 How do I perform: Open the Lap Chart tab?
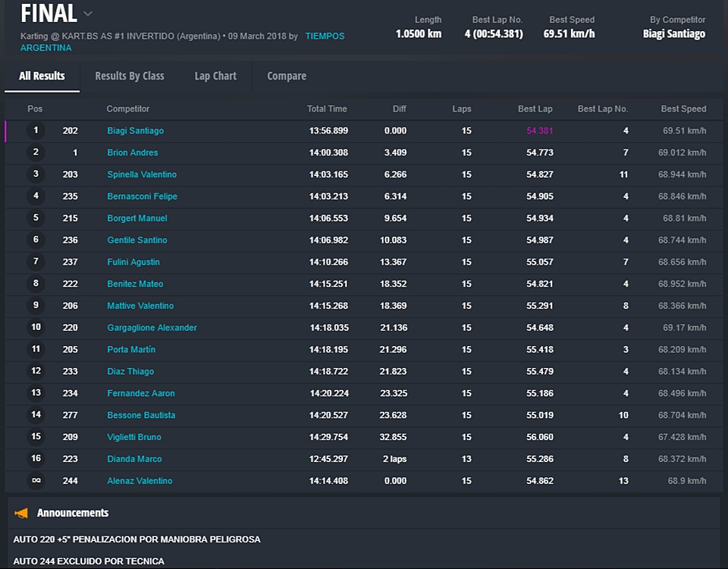[215, 76]
